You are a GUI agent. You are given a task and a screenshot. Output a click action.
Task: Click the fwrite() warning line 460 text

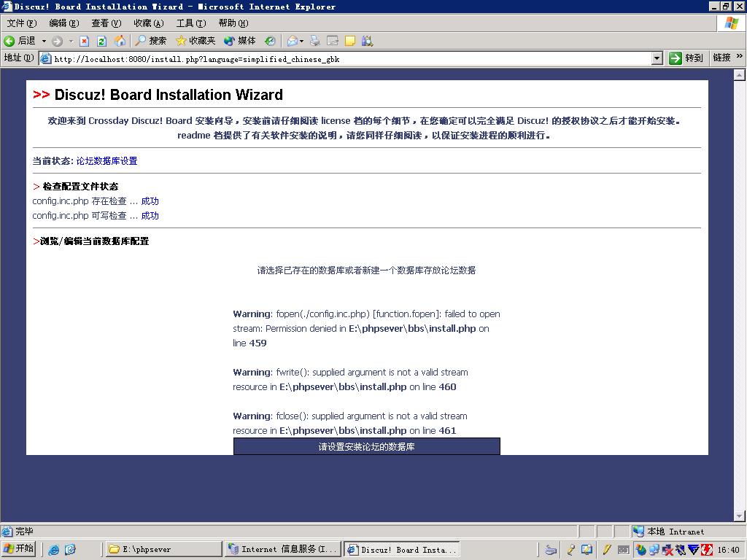[351, 379]
